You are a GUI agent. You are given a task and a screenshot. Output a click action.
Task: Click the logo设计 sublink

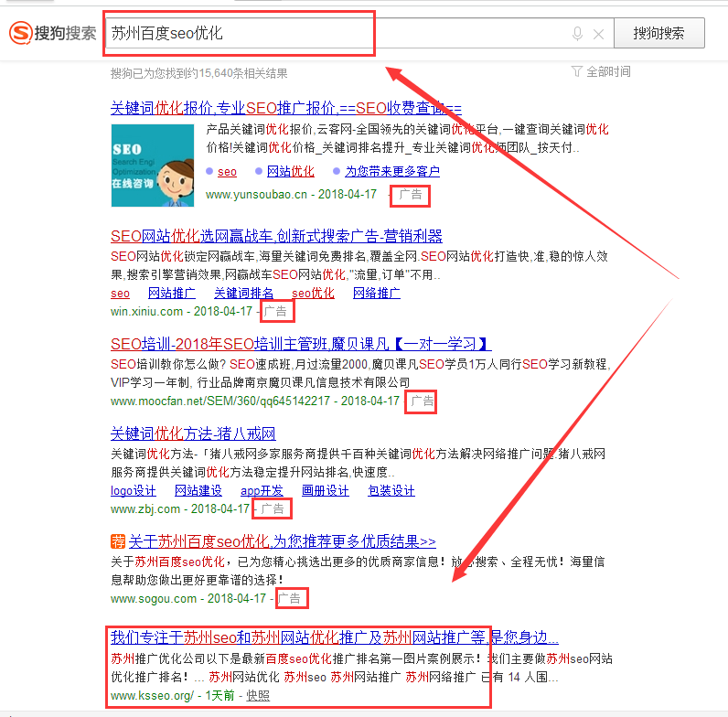point(133,490)
